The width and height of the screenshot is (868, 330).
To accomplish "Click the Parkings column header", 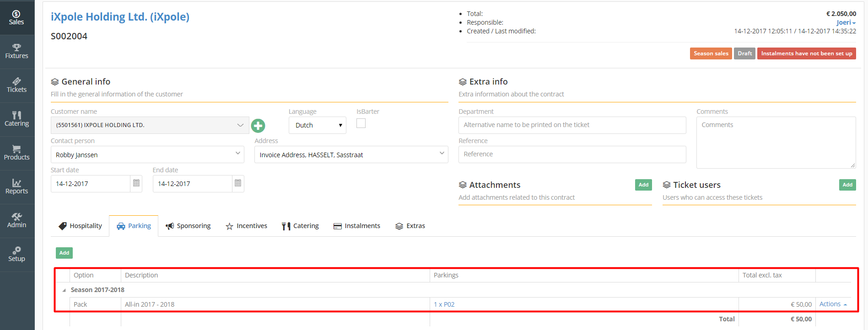I will point(584,275).
